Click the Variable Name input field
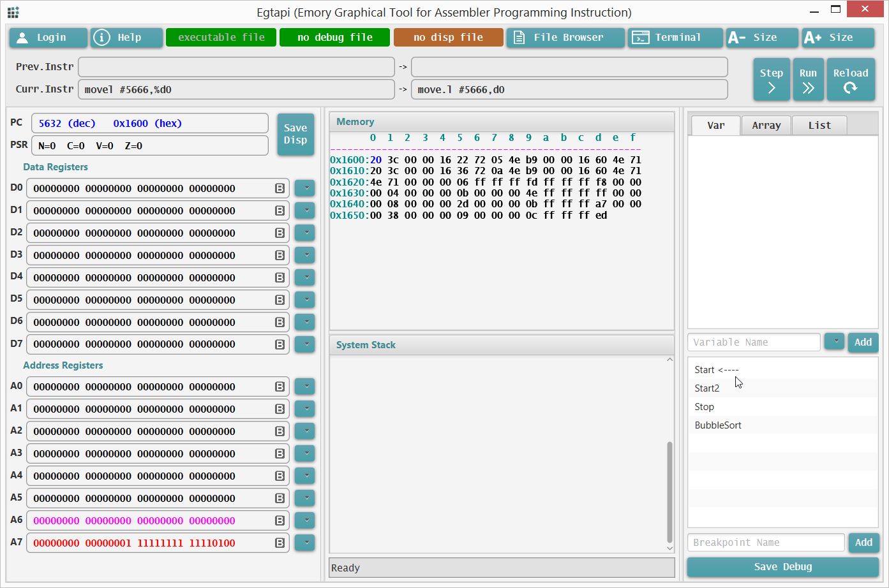Screen dimensions: 889x588 click(x=754, y=342)
